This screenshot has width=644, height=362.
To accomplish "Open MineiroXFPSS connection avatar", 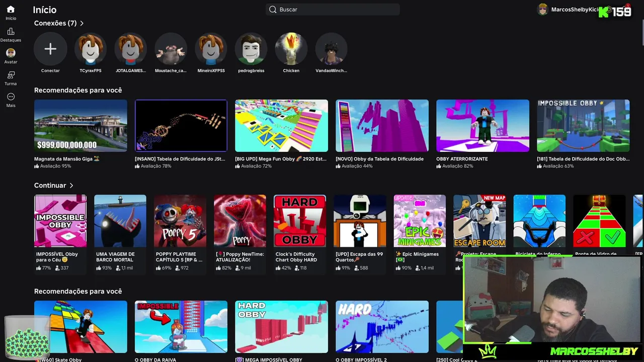I will (x=211, y=49).
